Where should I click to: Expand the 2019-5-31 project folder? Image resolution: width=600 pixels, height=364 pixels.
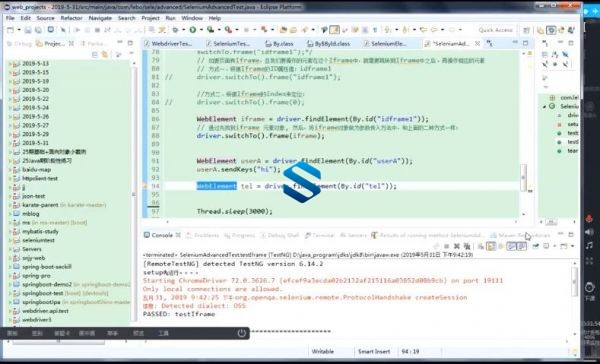click(x=10, y=143)
